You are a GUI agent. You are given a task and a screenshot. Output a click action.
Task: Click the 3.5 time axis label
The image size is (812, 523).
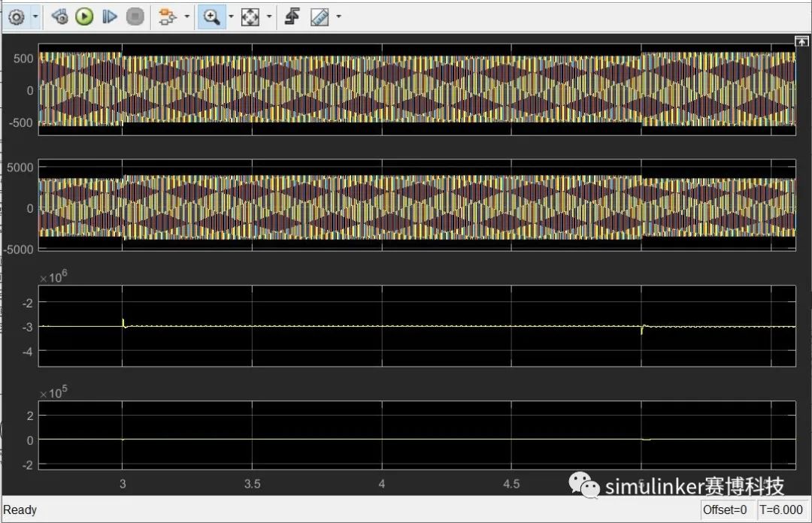[252, 484]
